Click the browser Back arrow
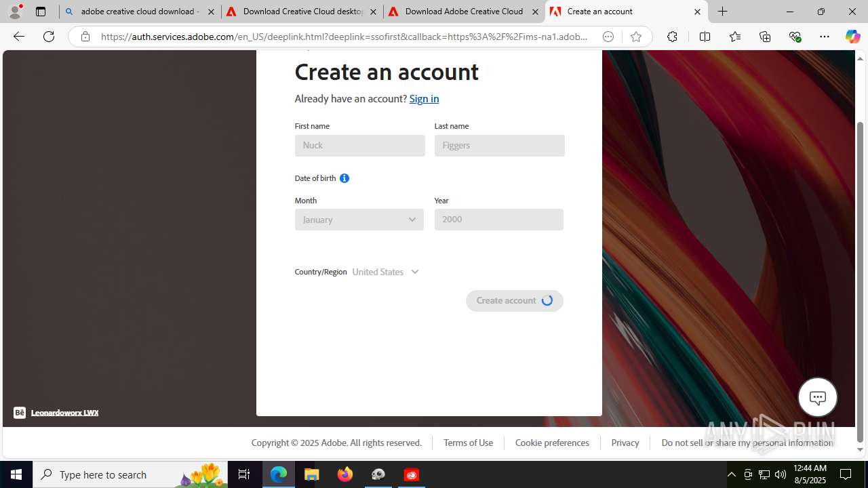The image size is (868, 488). (19, 37)
